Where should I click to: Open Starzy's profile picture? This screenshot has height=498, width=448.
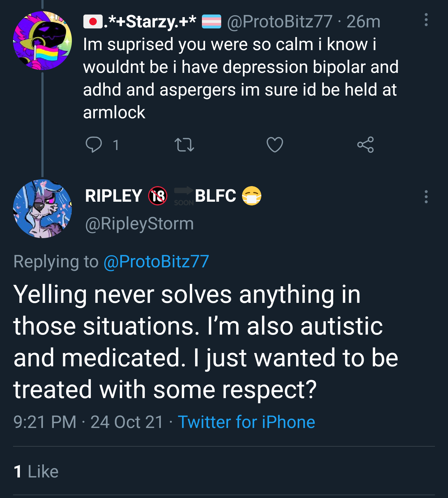pyautogui.click(x=42, y=40)
